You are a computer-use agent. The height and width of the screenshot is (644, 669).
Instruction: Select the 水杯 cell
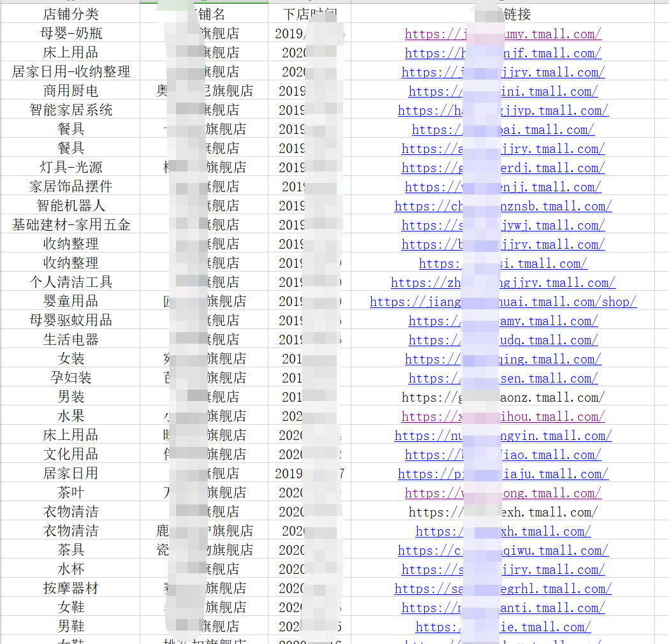[x=70, y=569]
